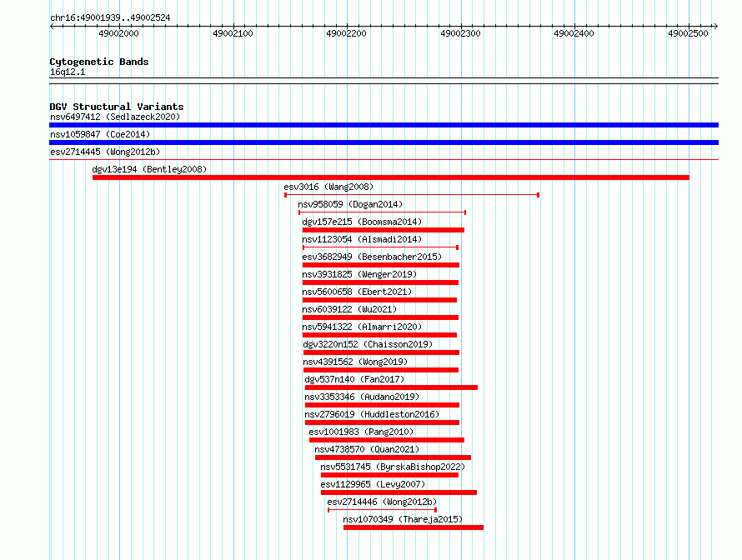Viewport: 742px width, 560px height.
Task: Open nsv958059 (Dogan2014) variant label
Action: (350, 204)
